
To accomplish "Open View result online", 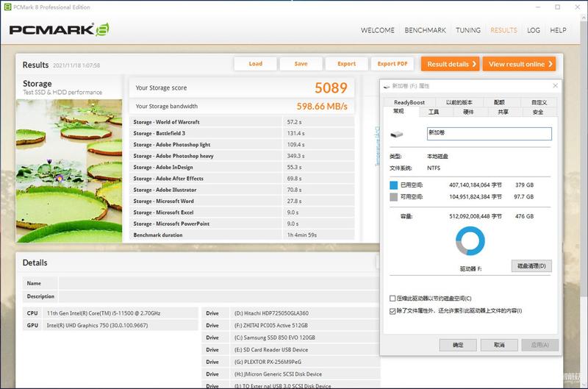I will click(x=519, y=64).
